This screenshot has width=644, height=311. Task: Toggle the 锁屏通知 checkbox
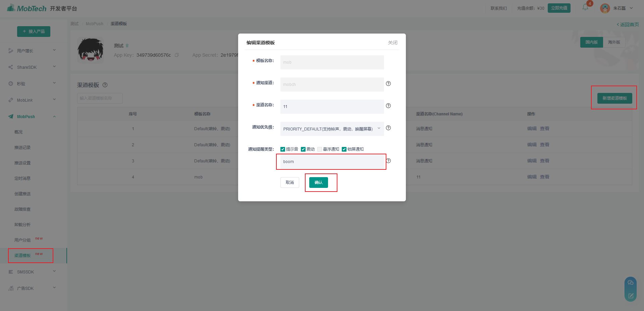coord(344,149)
